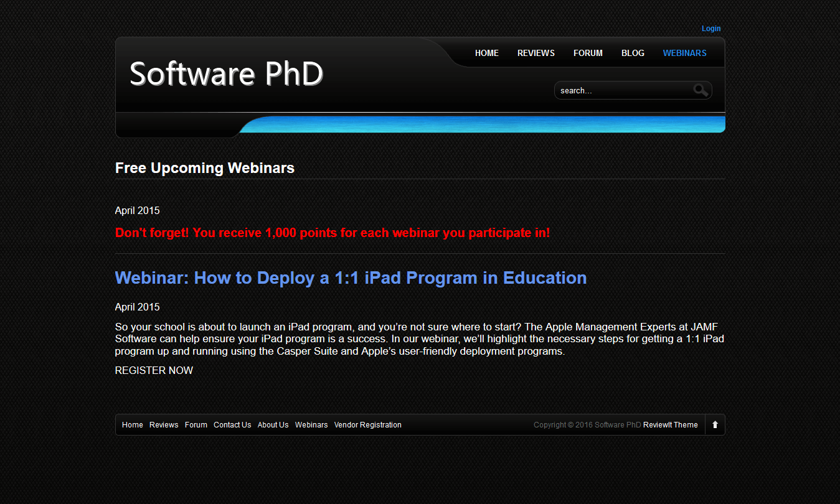Screen dimensions: 840x504
Task: Open REVIEWS in top navigation
Action: 536,53
